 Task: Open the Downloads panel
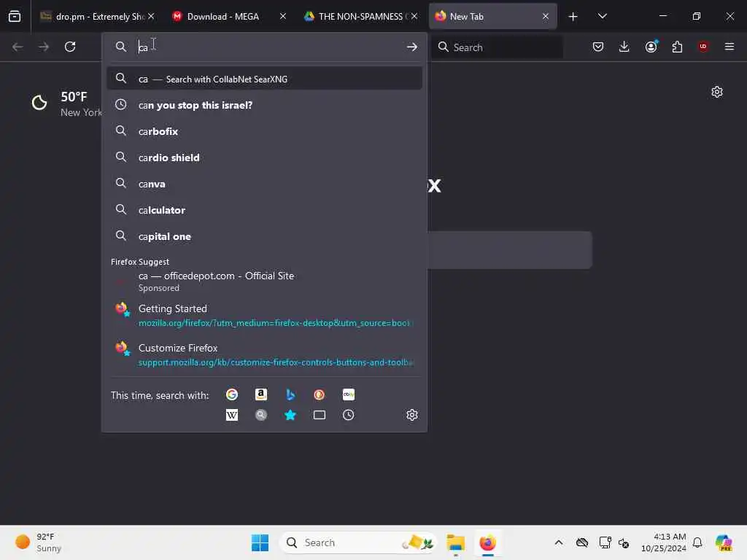(x=624, y=47)
